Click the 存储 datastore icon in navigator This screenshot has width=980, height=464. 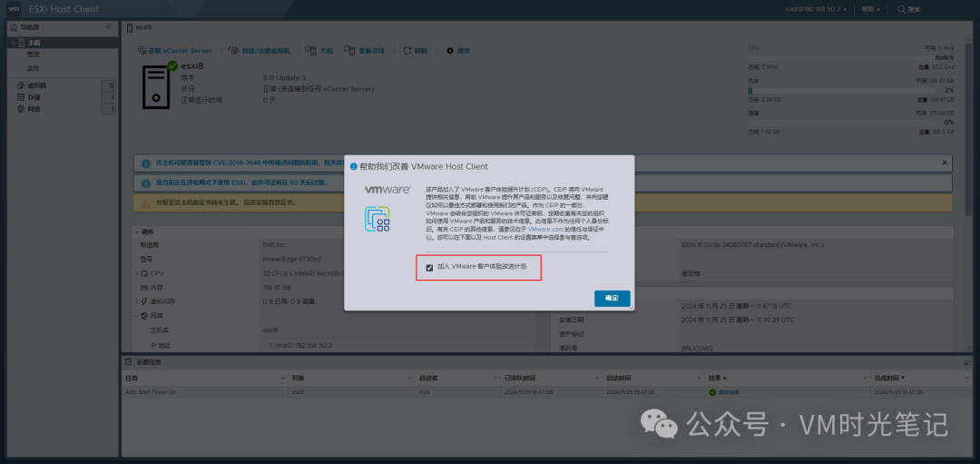[x=21, y=97]
